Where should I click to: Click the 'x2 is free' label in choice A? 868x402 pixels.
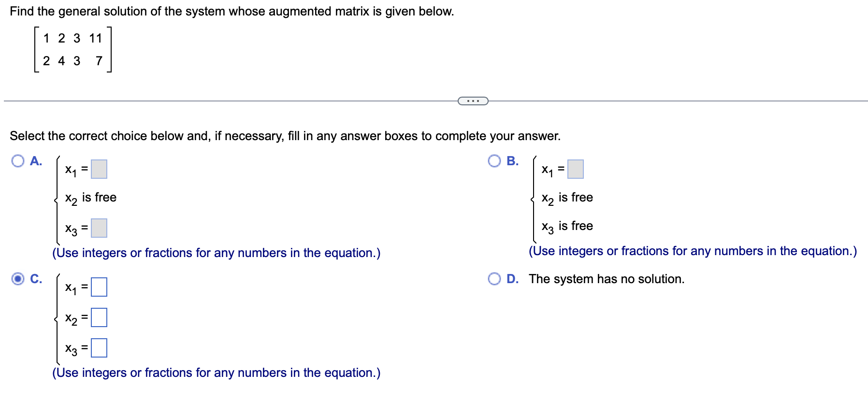90,197
